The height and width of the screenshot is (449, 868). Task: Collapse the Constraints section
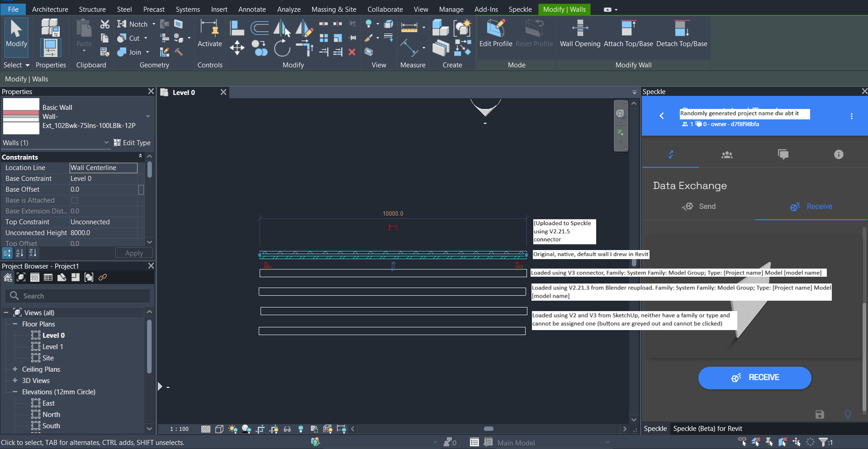coord(140,156)
